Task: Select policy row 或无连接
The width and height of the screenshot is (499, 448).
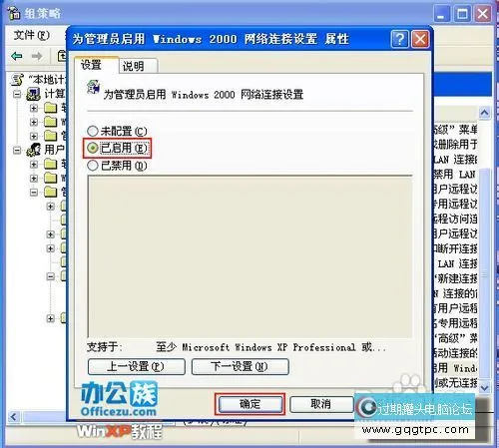Action: click(x=456, y=383)
